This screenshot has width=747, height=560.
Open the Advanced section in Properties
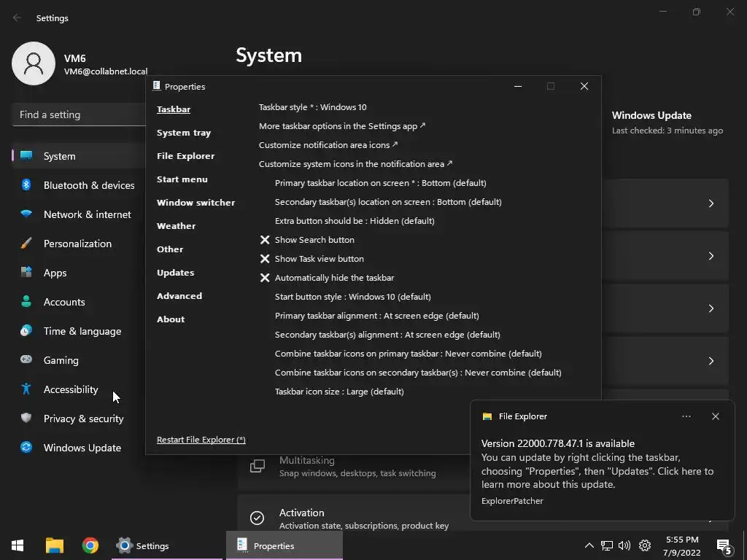pos(179,296)
